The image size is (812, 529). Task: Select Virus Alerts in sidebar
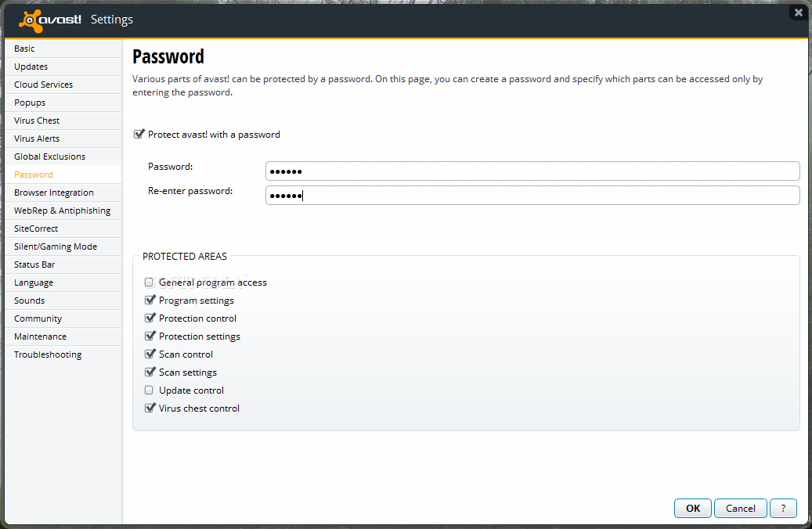point(63,139)
